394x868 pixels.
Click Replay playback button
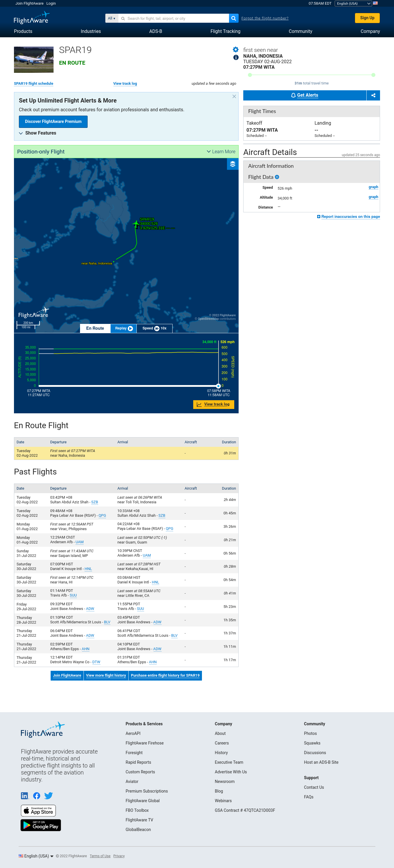124,328
